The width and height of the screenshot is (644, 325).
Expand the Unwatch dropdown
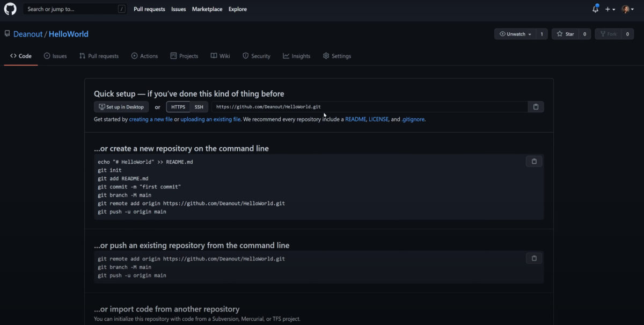515,34
